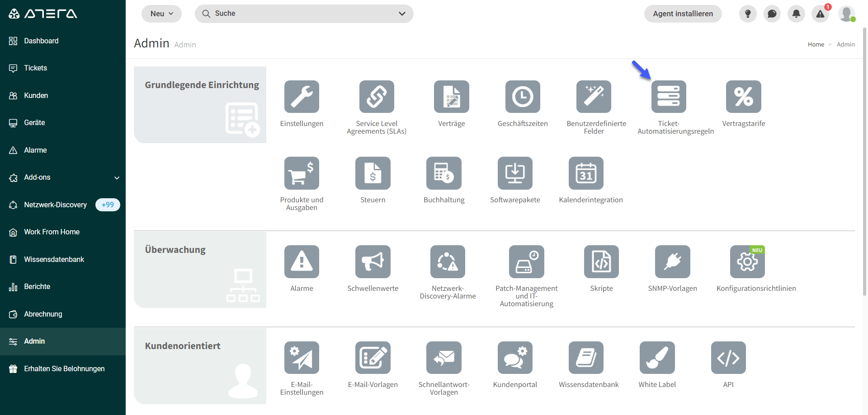The height and width of the screenshot is (415, 868).
Task: Select Admin in sidebar
Action: tap(63, 341)
